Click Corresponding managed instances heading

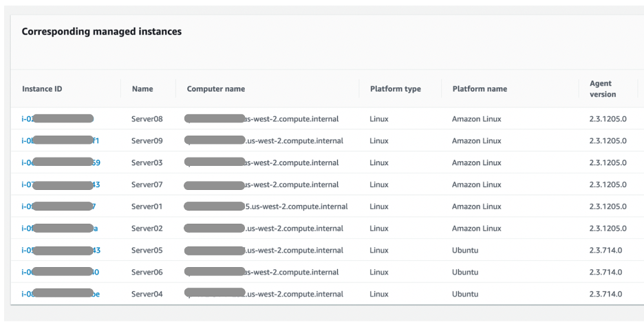[x=102, y=32]
